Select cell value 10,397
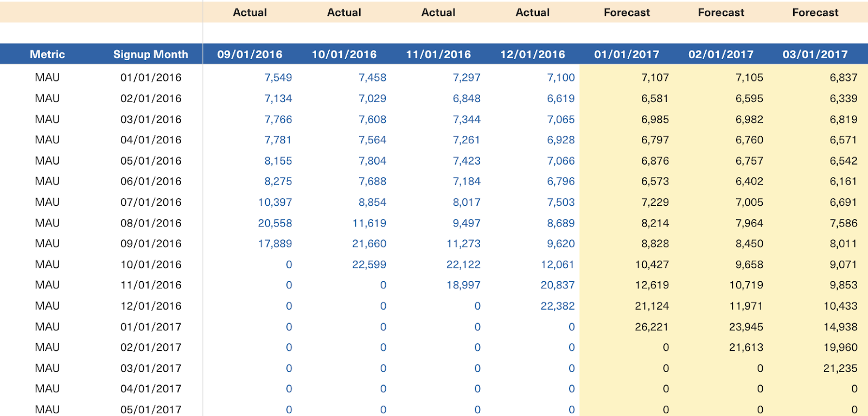868x416 pixels. (x=275, y=203)
